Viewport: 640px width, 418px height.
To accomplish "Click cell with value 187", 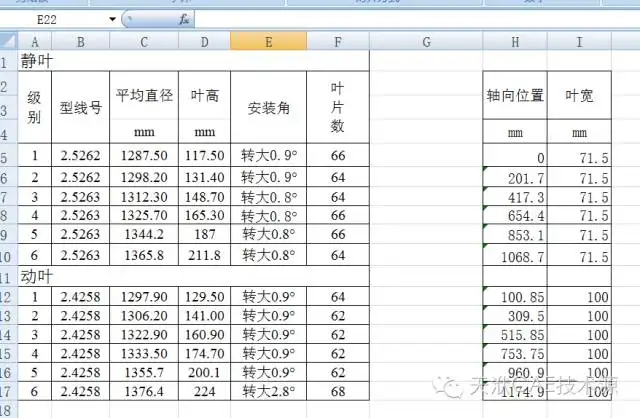I will [204, 234].
